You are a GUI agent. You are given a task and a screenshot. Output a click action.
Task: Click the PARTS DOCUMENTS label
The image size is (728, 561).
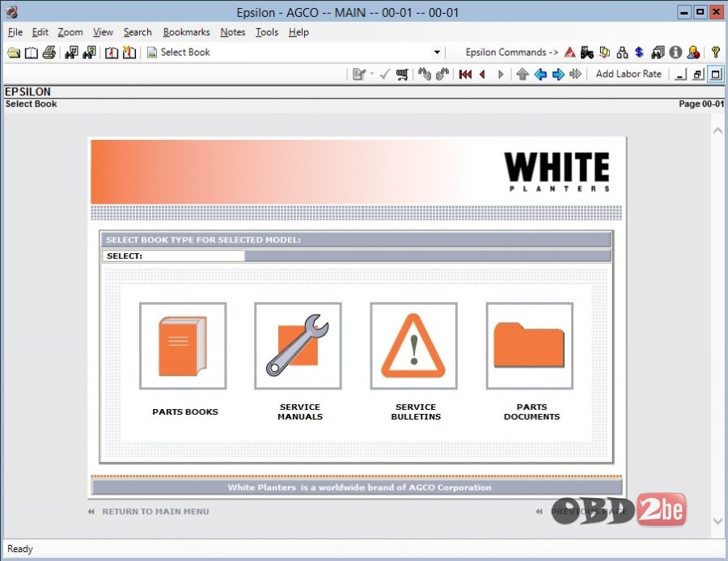532,412
